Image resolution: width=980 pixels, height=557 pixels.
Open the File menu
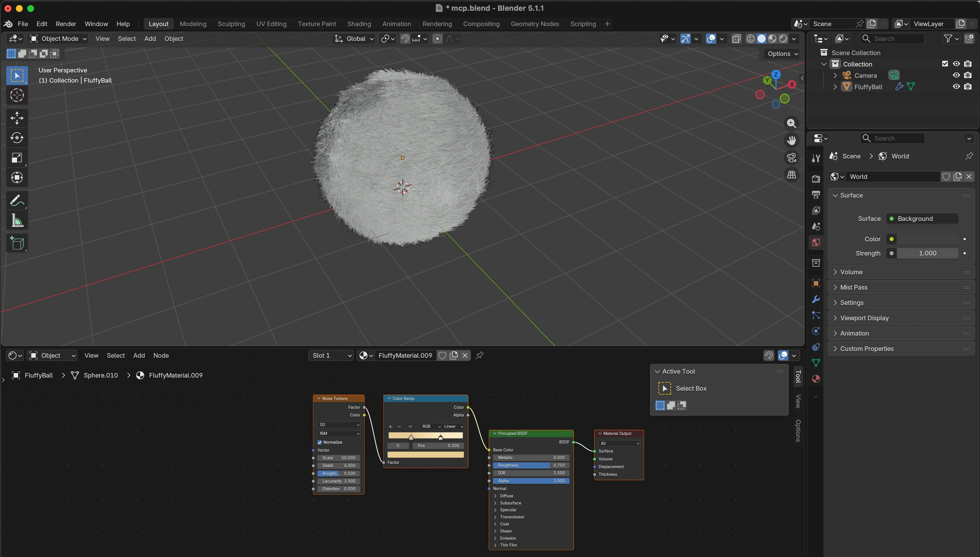coord(23,24)
